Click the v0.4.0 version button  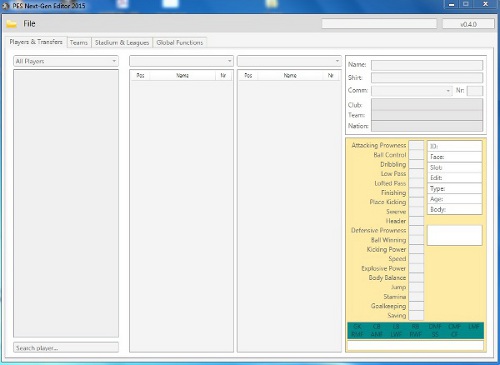pos(468,24)
